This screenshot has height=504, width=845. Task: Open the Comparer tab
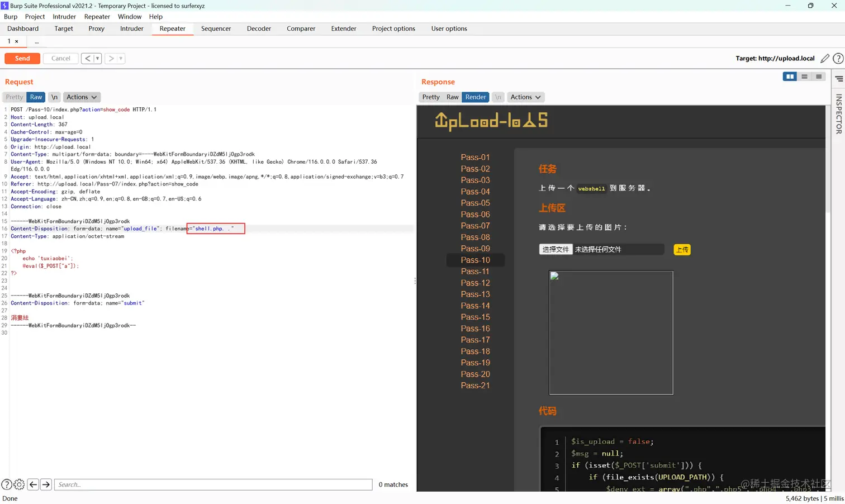coord(301,28)
